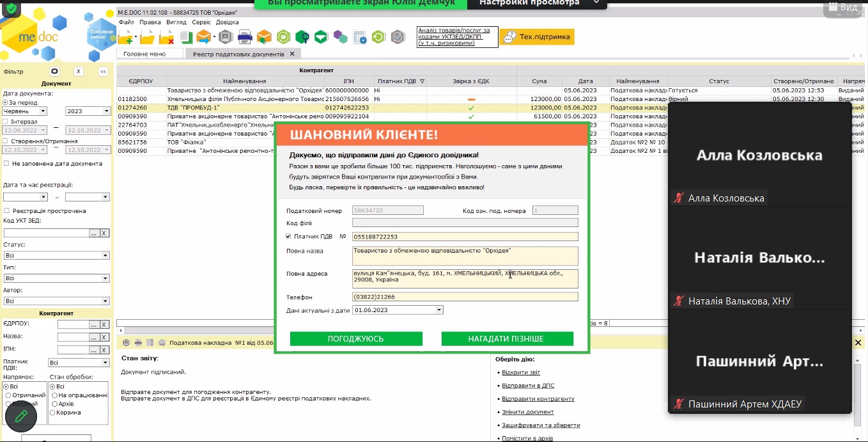Image resolution: width=868 pixels, height=442 pixels.
Task: Enable the Інтервал checkbox
Action: (x=6, y=122)
